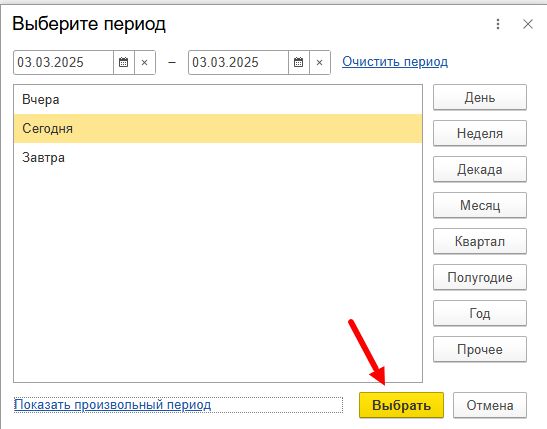Select Вчера in the period list

[x=218, y=100]
